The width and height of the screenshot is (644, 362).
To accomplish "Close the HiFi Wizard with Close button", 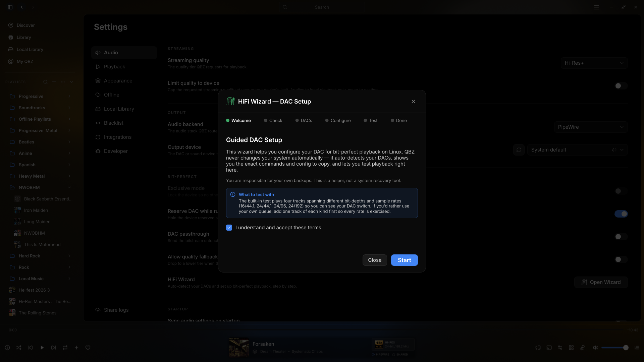I will point(375,260).
